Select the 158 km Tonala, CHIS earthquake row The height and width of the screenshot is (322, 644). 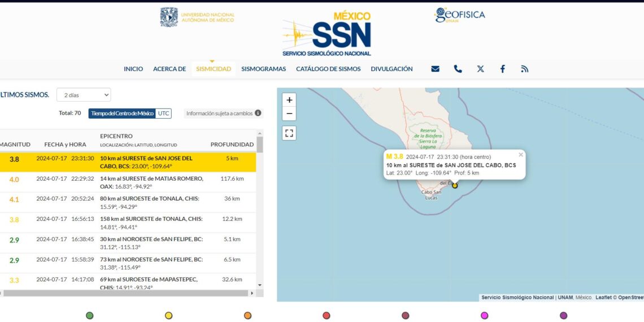pos(127,223)
